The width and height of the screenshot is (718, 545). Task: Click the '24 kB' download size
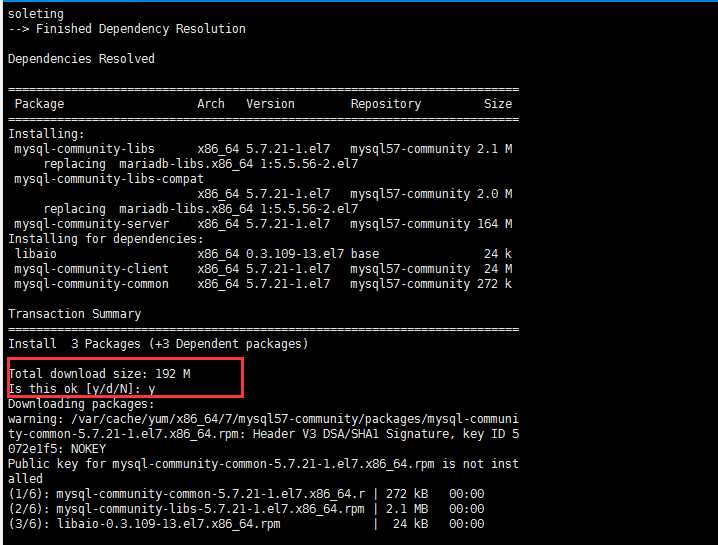pyautogui.click(x=411, y=524)
